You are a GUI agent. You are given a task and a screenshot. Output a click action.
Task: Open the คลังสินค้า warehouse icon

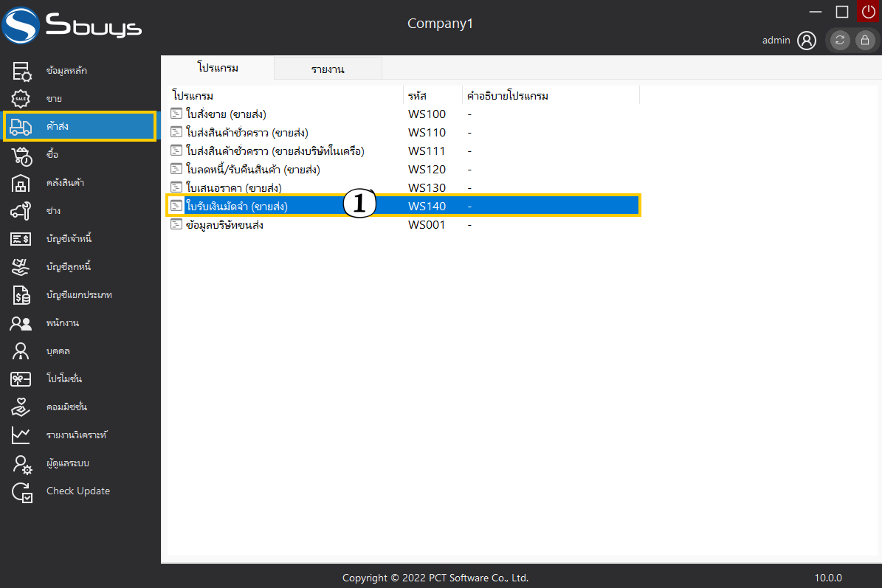(21, 183)
